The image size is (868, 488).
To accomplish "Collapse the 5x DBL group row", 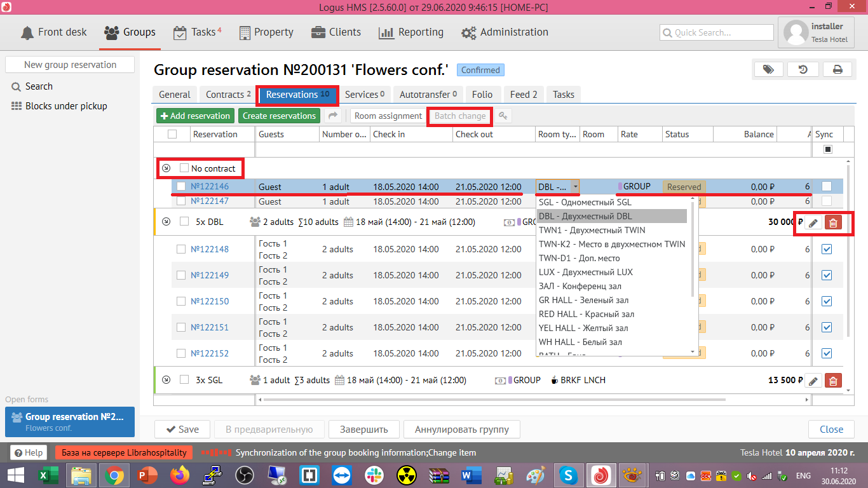I will (x=166, y=222).
